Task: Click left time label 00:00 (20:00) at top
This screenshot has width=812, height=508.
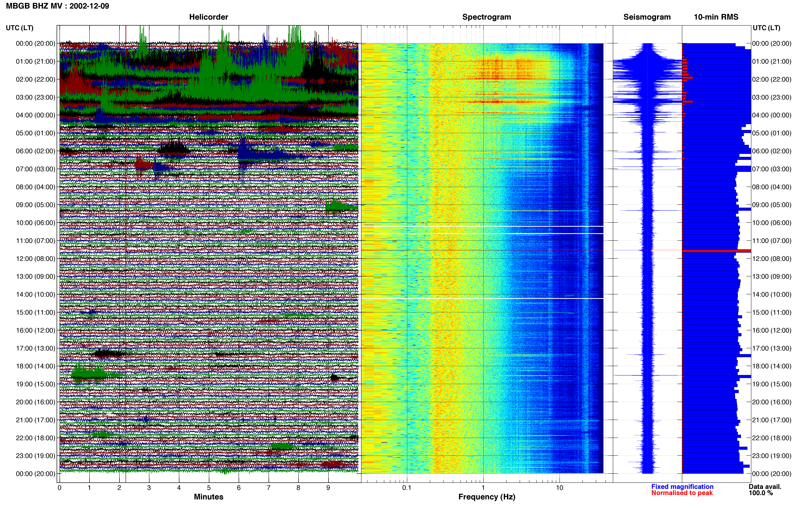Action: pos(36,43)
